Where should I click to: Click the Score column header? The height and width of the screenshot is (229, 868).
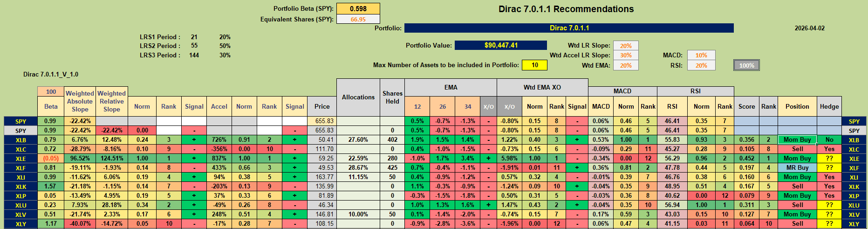pos(746,106)
